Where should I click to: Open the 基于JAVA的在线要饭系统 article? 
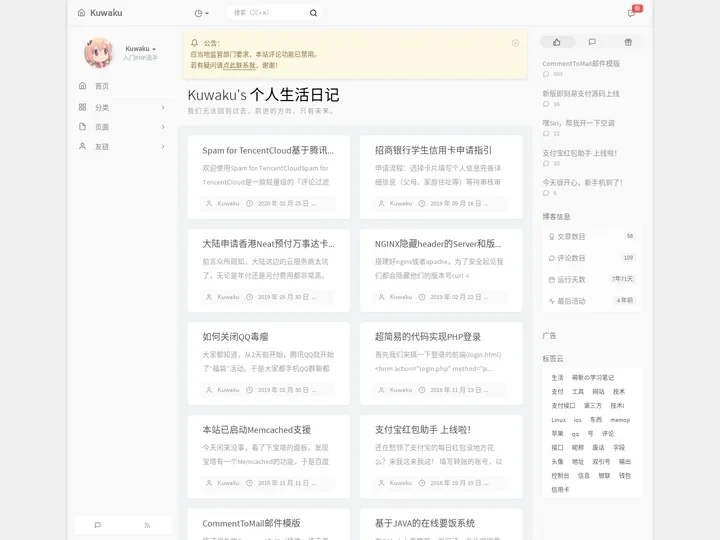click(425, 523)
